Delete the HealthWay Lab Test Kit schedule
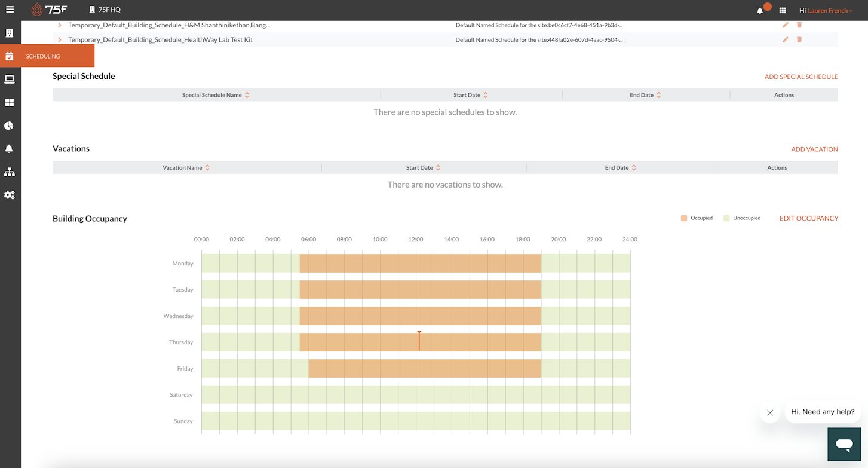 point(799,39)
